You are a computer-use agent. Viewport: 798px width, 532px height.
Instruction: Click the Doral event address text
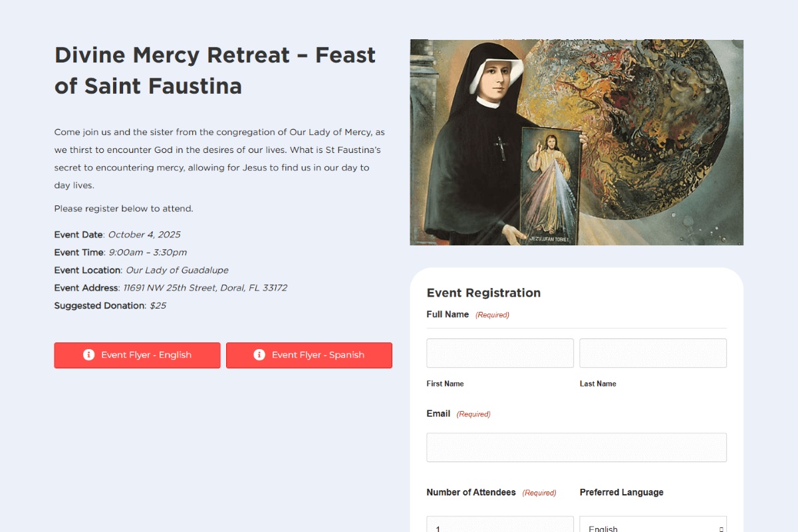[x=205, y=288]
